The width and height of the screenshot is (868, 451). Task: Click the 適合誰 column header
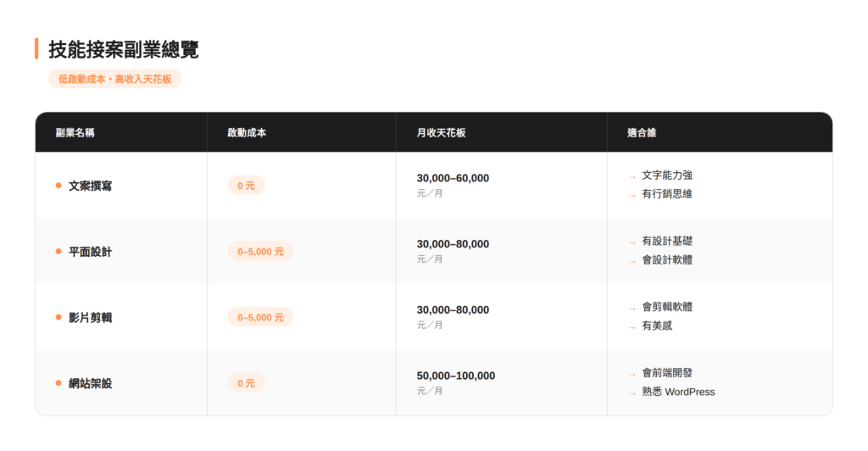pyautogui.click(x=642, y=133)
